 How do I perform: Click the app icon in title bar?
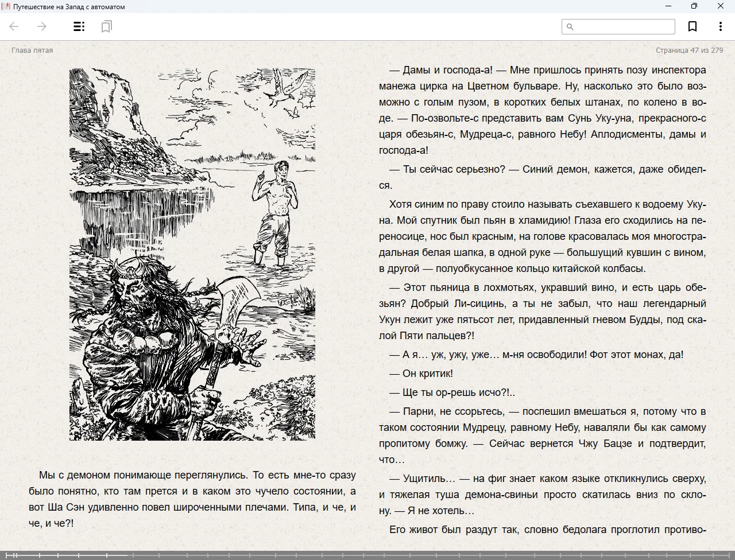(x=6, y=6)
